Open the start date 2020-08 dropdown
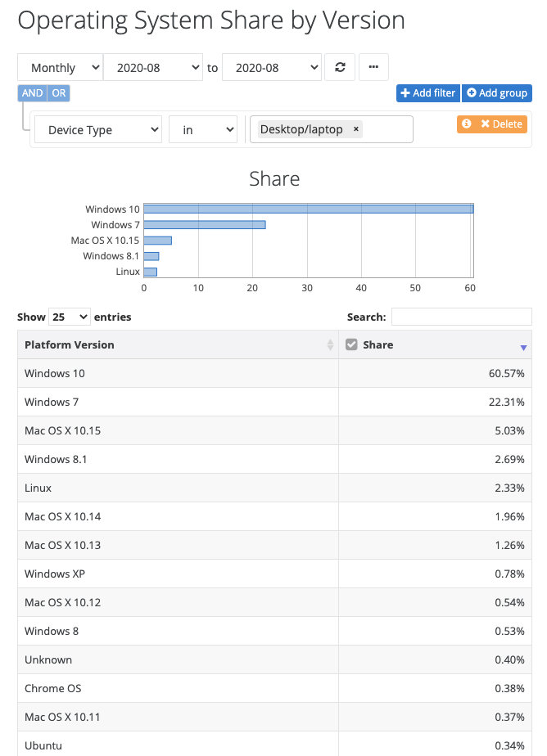This screenshot has width=547, height=756. click(x=153, y=67)
